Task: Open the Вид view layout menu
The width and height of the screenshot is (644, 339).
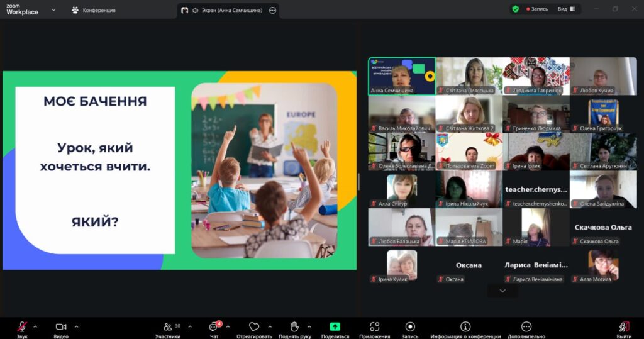Action: point(565,9)
